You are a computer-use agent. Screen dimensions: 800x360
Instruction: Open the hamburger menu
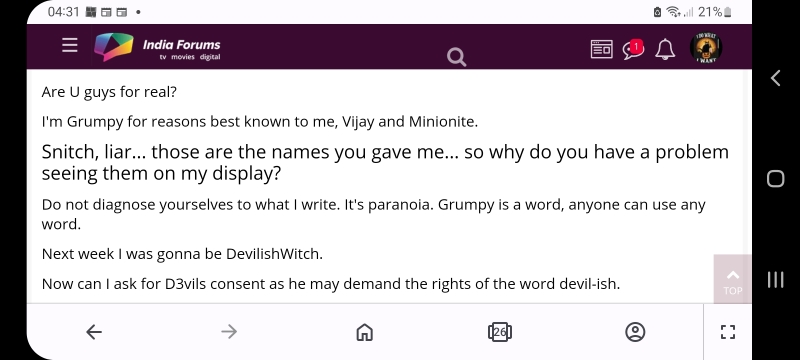click(x=70, y=45)
